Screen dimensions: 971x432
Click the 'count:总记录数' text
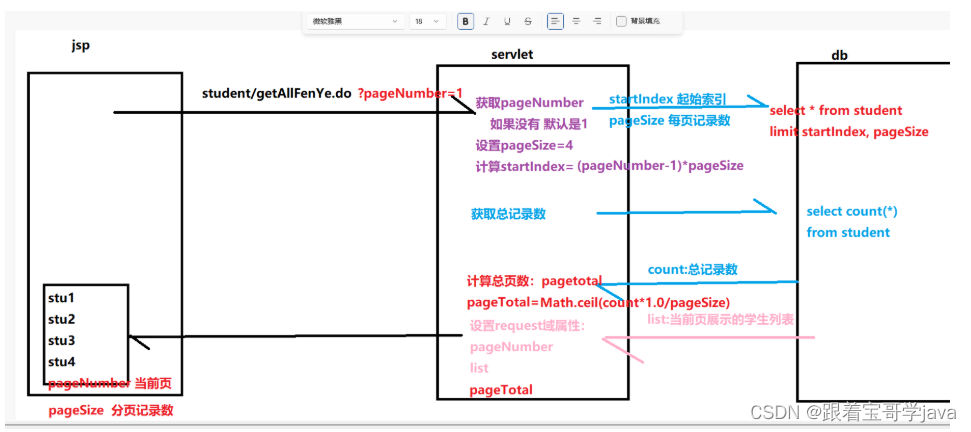tap(692, 270)
